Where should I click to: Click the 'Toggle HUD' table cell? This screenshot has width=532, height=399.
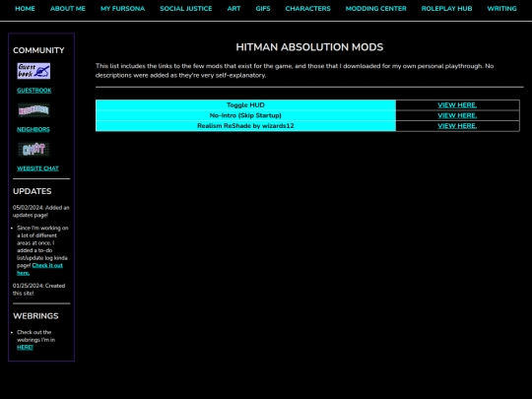(245, 105)
